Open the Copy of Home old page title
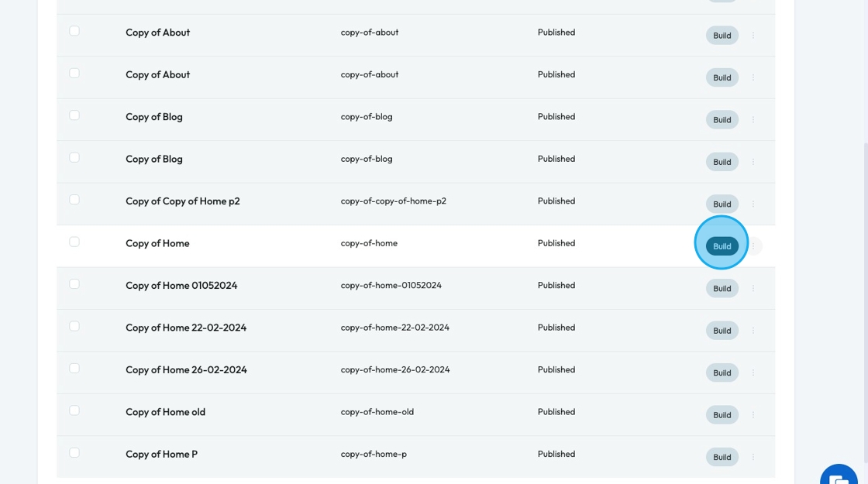 165,412
